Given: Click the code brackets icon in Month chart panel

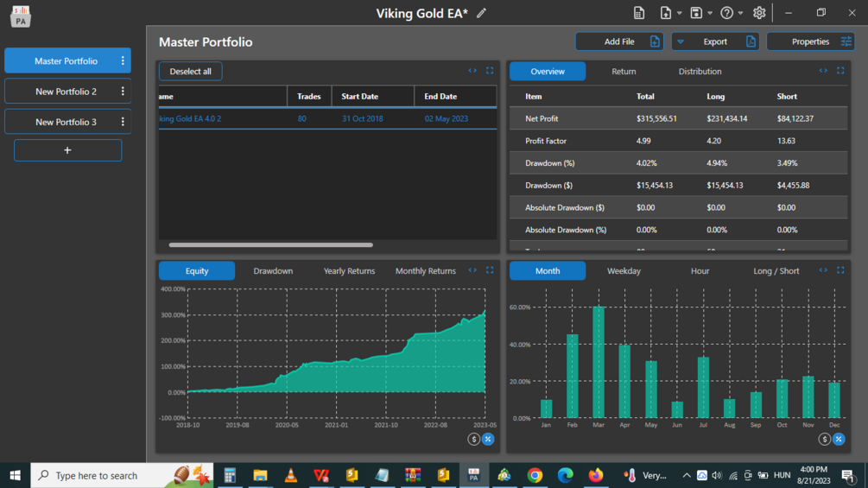Looking at the screenshot, I should pyautogui.click(x=823, y=270).
